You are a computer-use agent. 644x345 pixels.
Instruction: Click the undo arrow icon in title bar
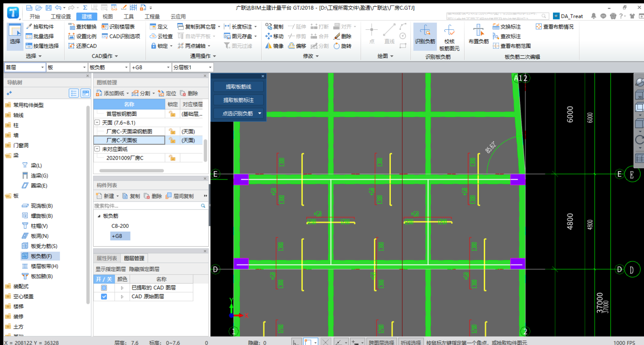[58, 7]
